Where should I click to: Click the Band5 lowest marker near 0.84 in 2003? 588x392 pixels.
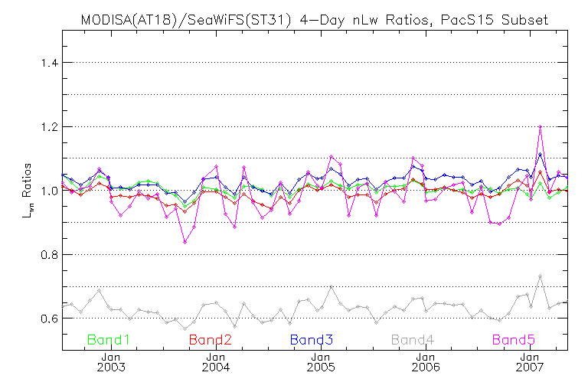[185, 243]
